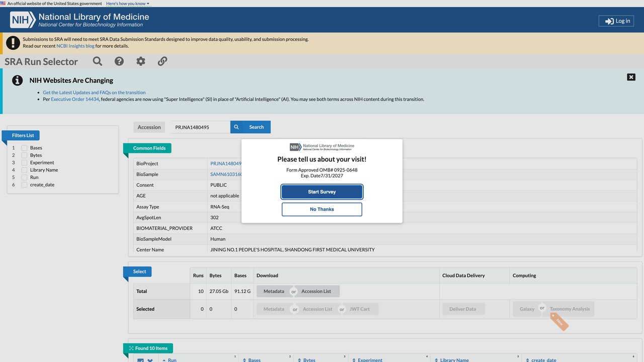Open the BioProject PRJNA link
Viewport: 644px width, 362px height.
(x=226, y=163)
